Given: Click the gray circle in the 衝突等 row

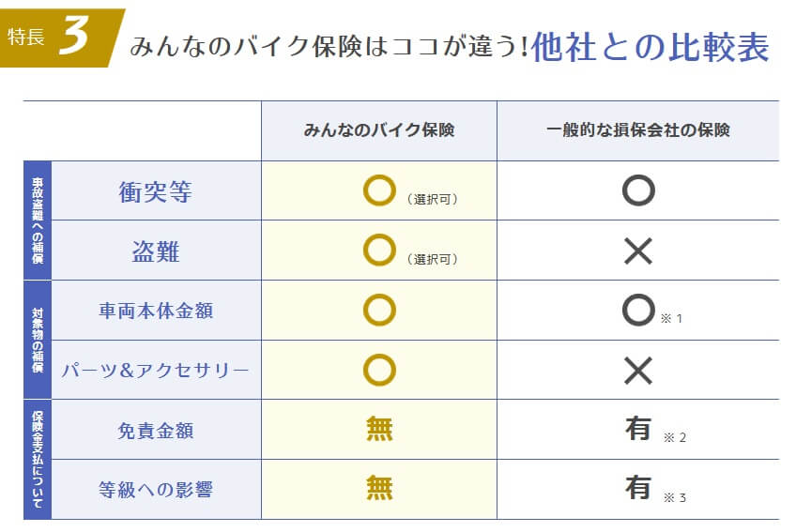Looking at the screenshot, I should (638, 190).
